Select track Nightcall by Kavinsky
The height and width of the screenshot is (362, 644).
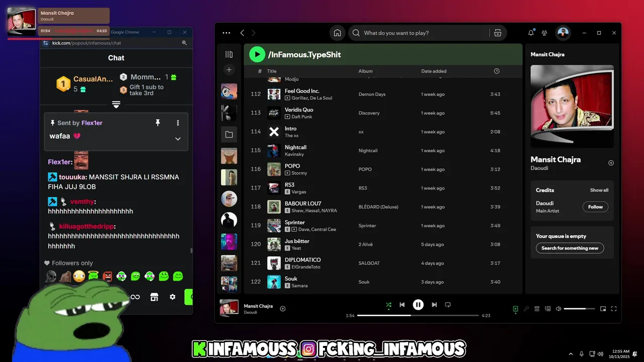point(382,150)
